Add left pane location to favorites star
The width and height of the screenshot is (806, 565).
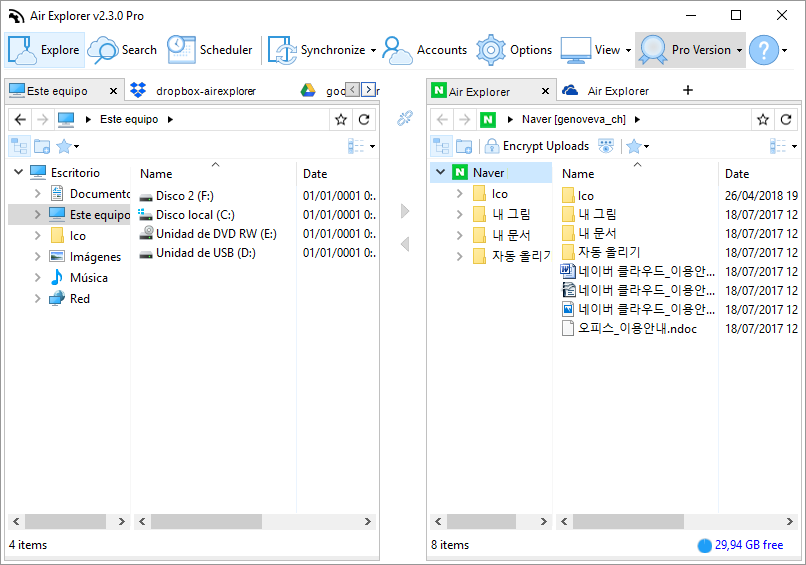(341, 120)
